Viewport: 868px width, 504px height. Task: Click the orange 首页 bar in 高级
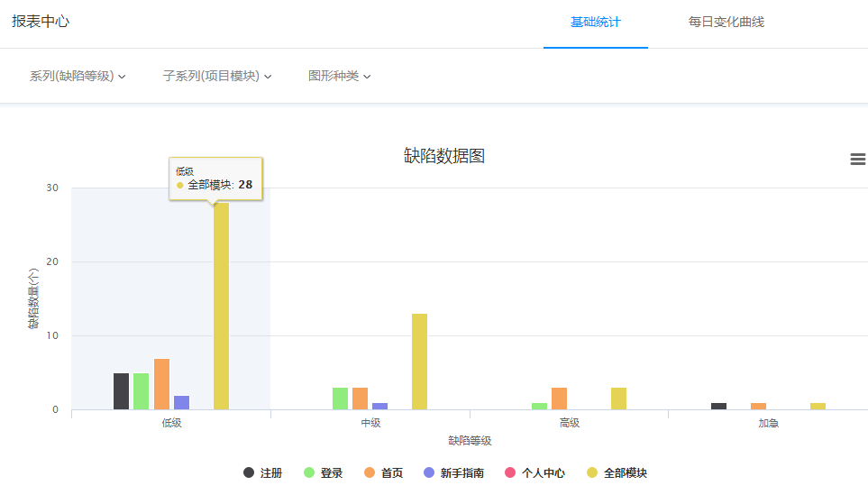(x=559, y=399)
